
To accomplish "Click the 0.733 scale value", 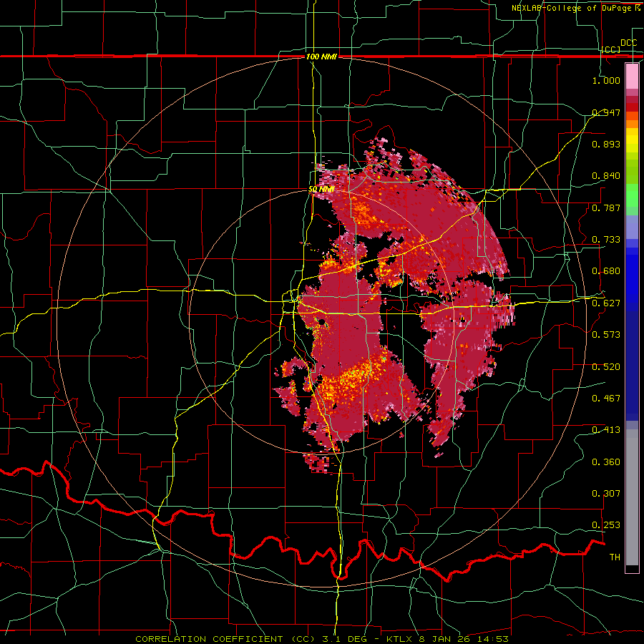I will tap(606, 240).
